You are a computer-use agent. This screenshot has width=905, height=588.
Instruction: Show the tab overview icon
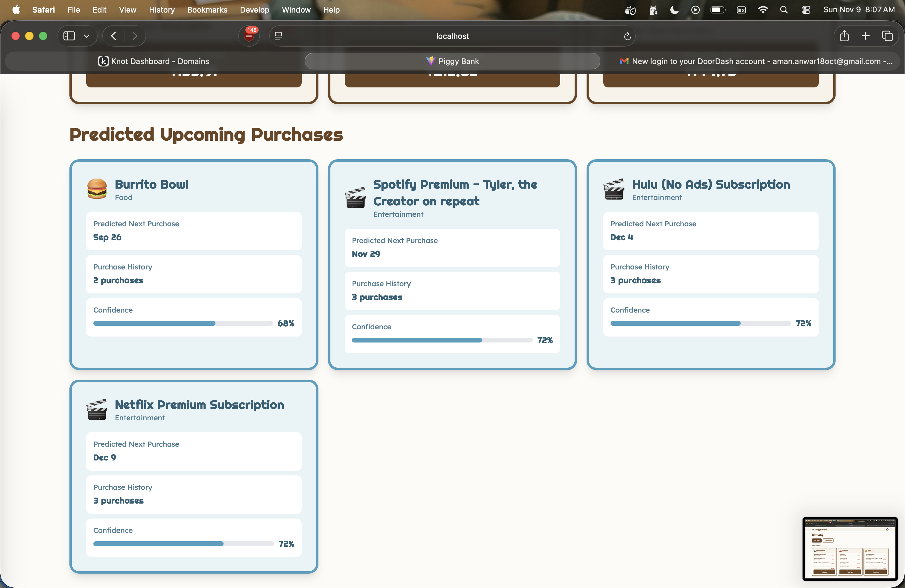click(x=887, y=36)
